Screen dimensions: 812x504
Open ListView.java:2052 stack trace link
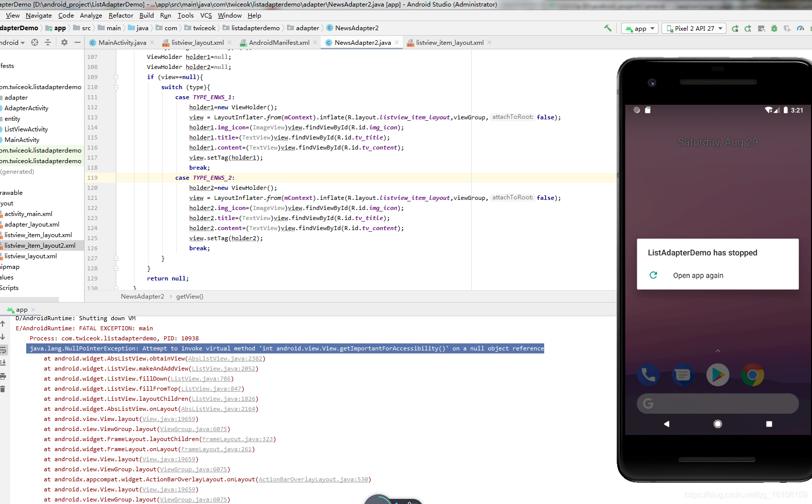point(224,369)
